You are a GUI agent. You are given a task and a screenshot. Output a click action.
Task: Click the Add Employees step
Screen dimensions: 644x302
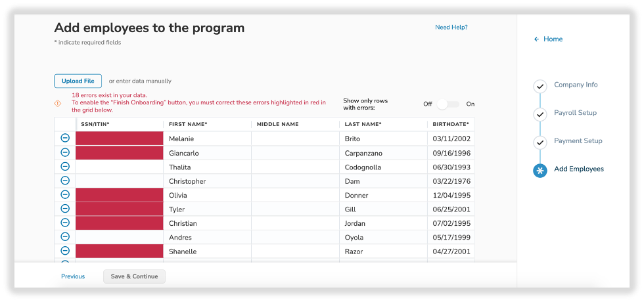coord(578,169)
